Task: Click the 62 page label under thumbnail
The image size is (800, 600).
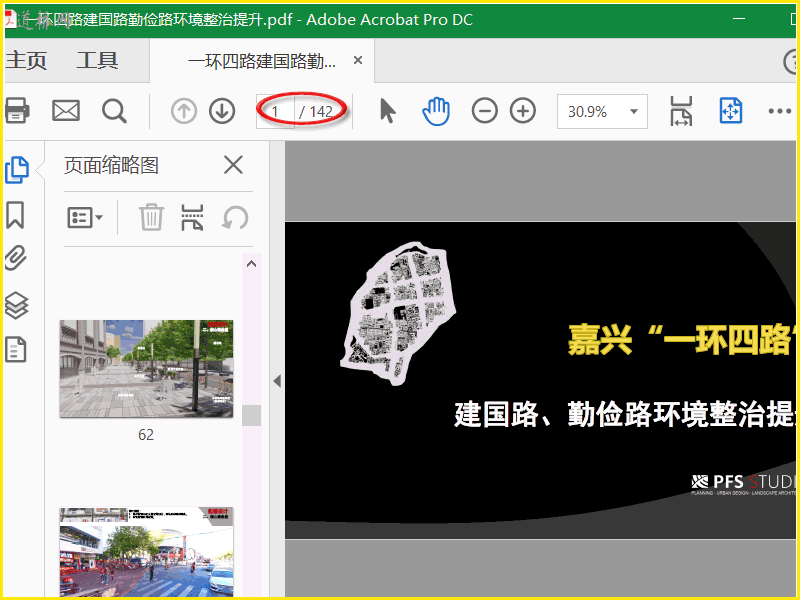Action: click(x=146, y=435)
